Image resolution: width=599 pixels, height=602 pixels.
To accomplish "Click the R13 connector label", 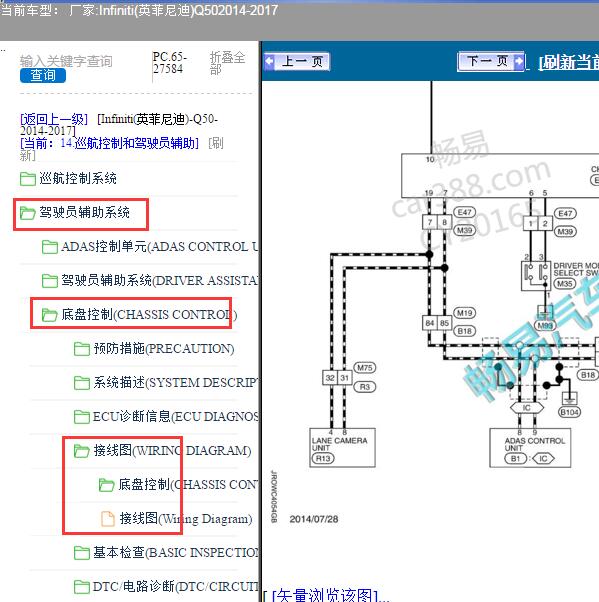I will pos(323,458).
